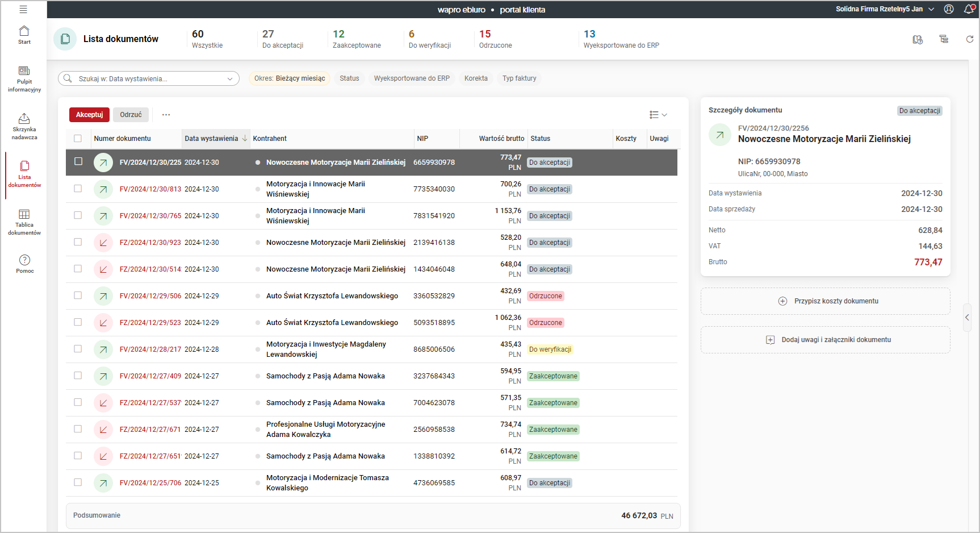
Task: Click arrow icon in Szczegóły dokumentu panel
Action: point(720,135)
